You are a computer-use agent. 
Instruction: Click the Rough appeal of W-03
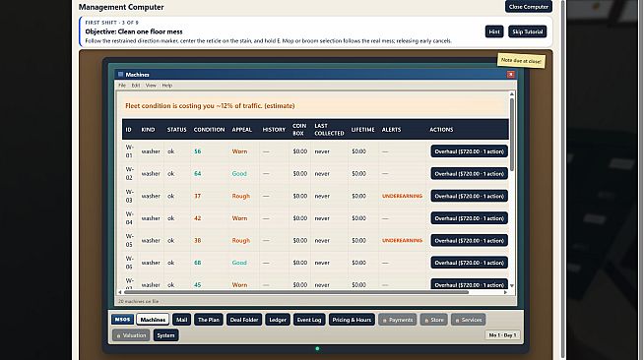[240, 196]
